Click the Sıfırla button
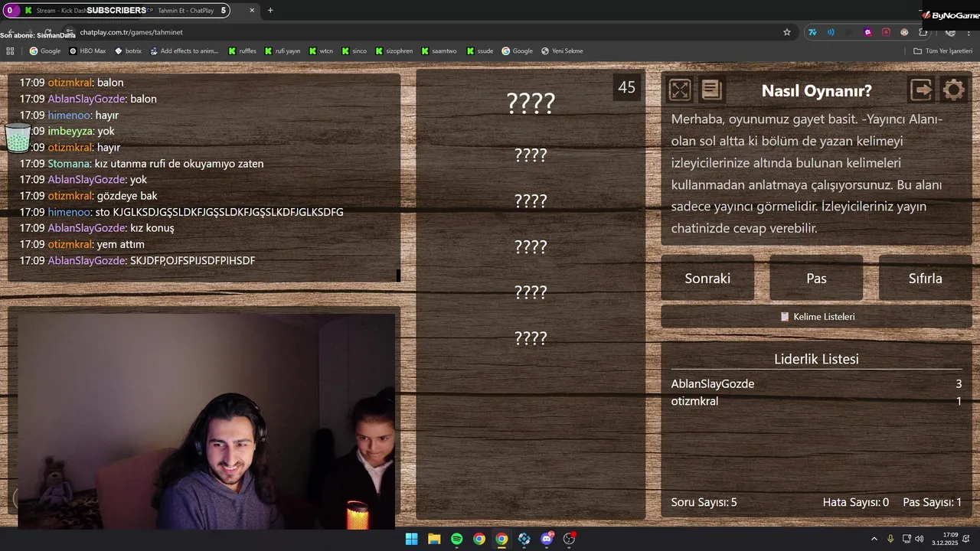 (925, 279)
